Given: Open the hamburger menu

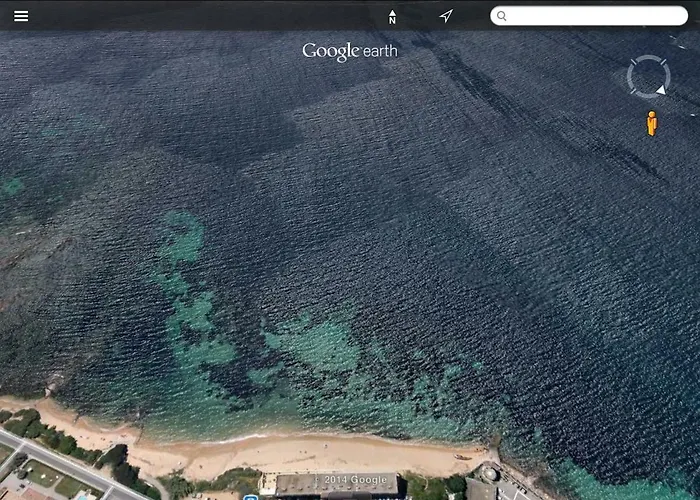Looking at the screenshot, I should [21, 16].
